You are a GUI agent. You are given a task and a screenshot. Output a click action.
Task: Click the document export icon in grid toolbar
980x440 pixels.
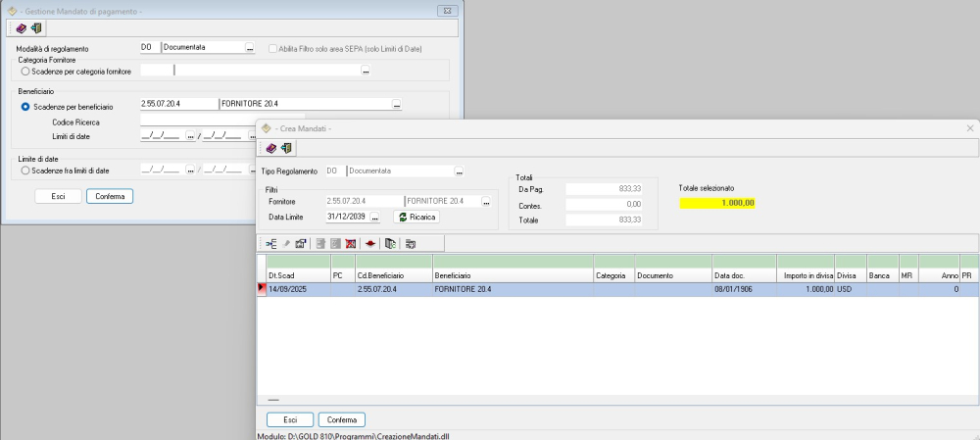(x=390, y=243)
